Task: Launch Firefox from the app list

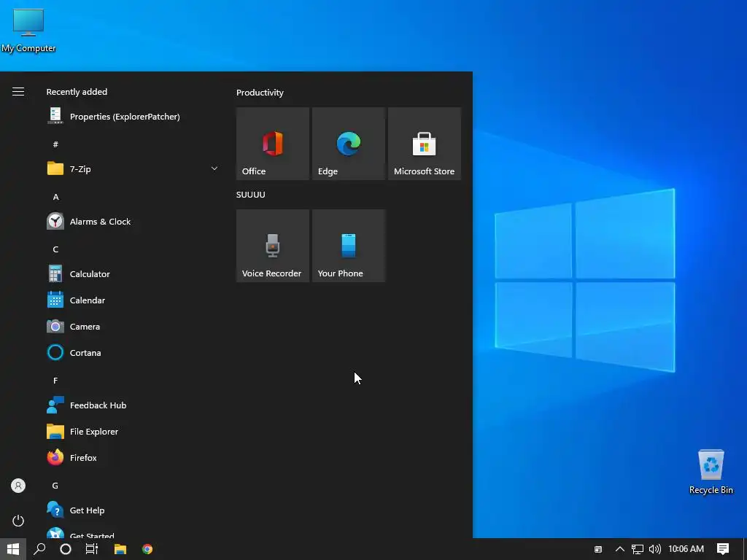Action: coord(133,458)
